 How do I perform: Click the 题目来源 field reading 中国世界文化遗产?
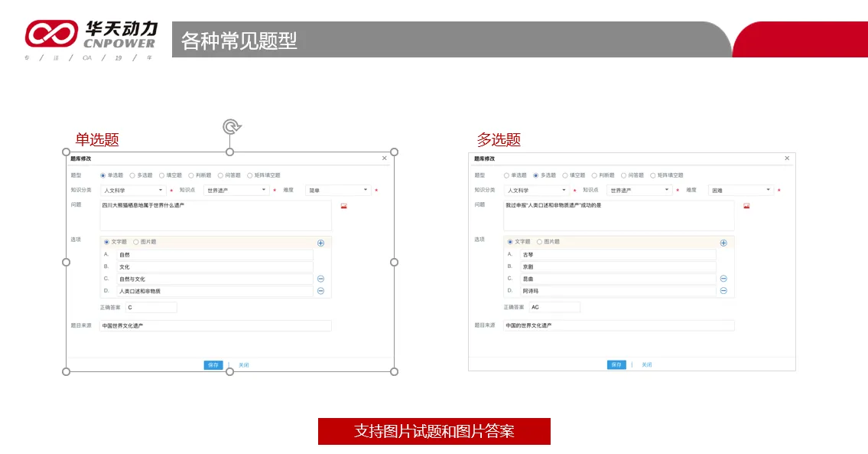[x=215, y=326]
